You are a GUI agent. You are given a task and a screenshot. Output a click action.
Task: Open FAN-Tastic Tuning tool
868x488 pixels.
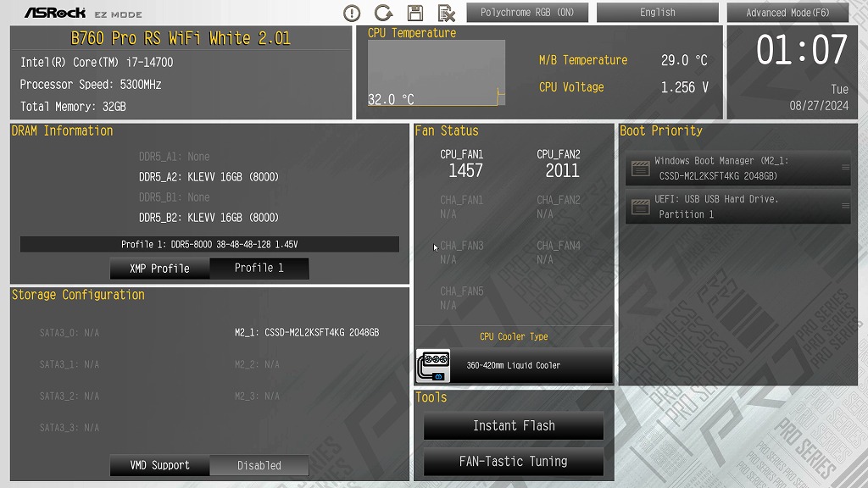click(514, 461)
